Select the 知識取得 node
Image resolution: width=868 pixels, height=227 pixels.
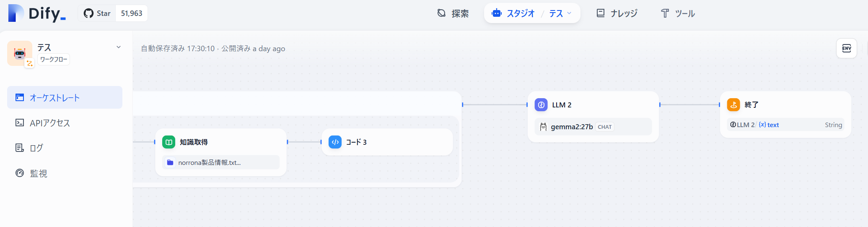click(221, 152)
